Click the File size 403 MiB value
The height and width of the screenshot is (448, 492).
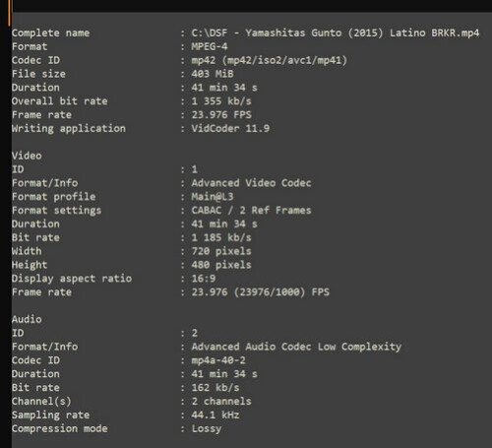[x=213, y=74]
